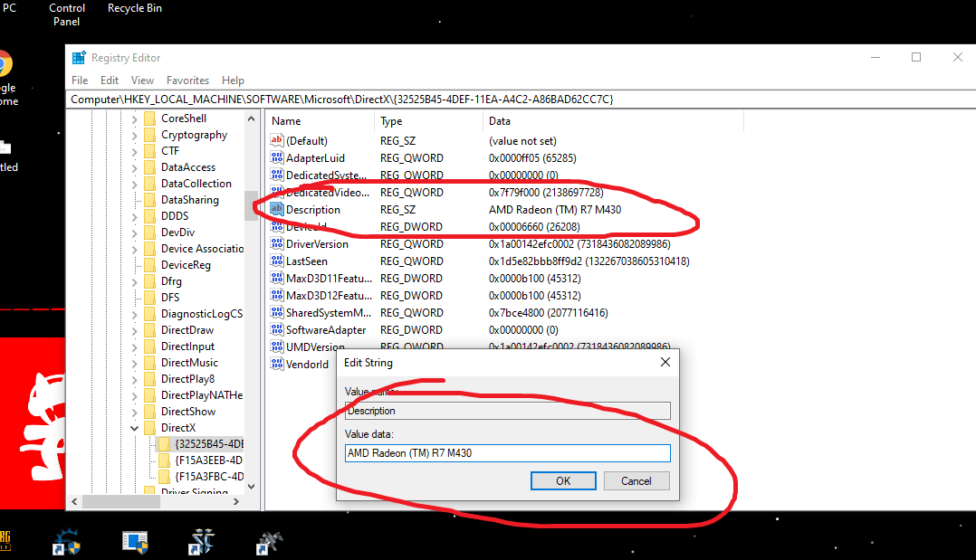The height and width of the screenshot is (560, 976).
Task: Select the Description string value icon
Action: (x=277, y=210)
